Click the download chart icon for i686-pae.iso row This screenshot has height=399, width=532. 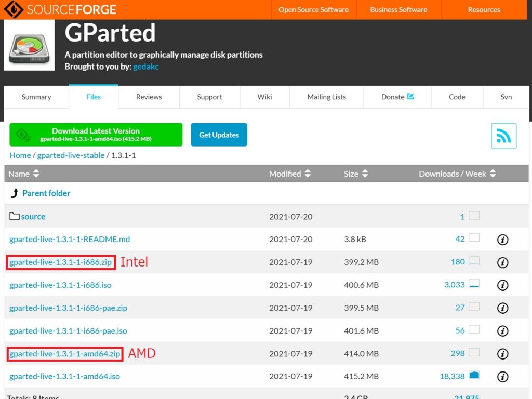coord(474,329)
